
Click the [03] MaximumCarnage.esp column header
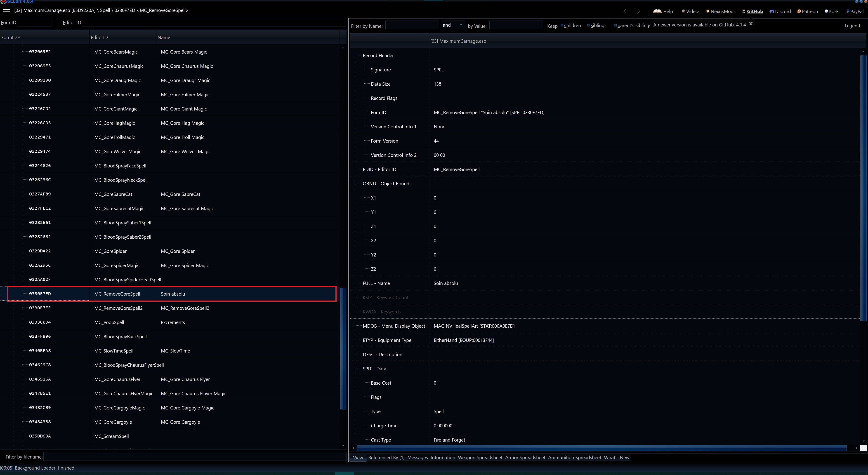coord(644,41)
